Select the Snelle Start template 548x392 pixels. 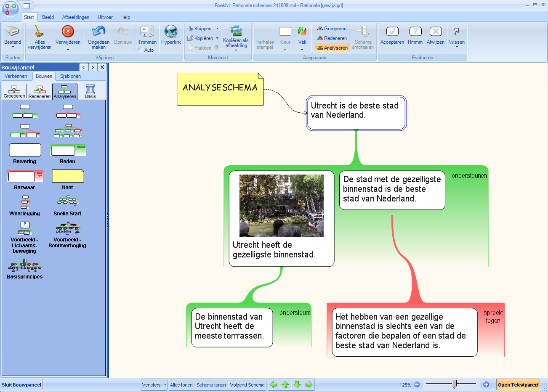point(67,201)
